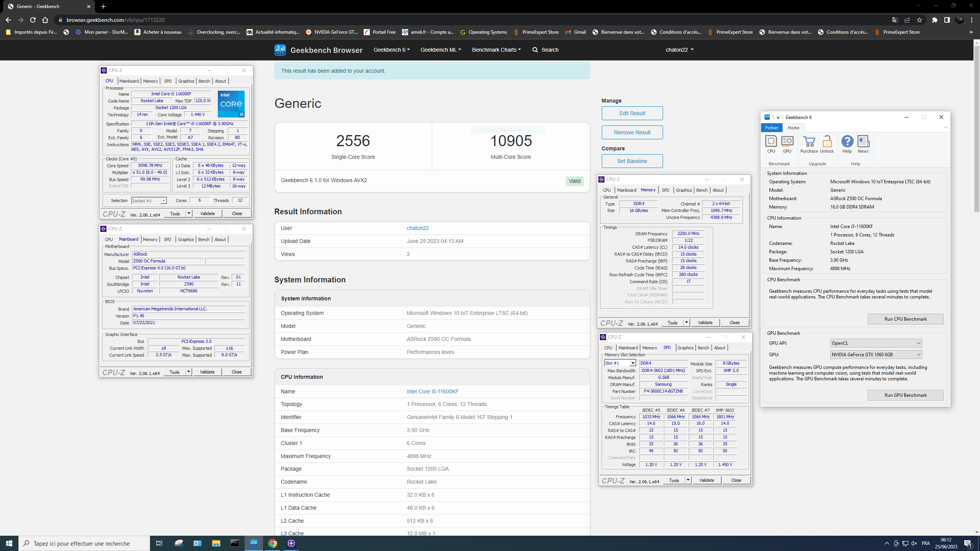Open Chrome extensions puzzle icon
This screenshot has width=980, height=551.
pyautogui.click(x=935, y=20)
